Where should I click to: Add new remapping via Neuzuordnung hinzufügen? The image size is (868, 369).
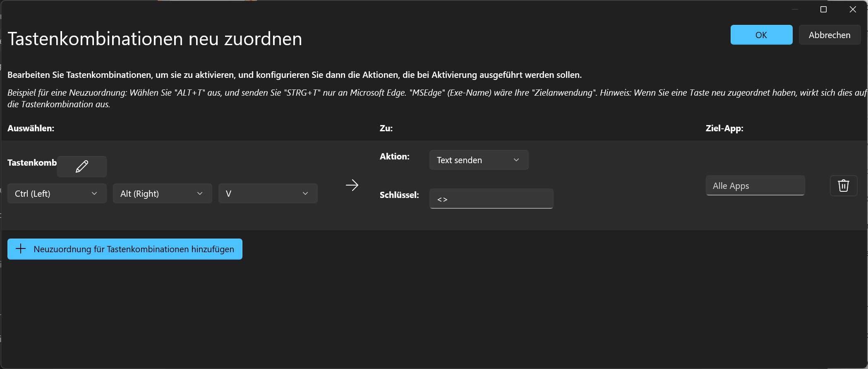click(125, 249)
